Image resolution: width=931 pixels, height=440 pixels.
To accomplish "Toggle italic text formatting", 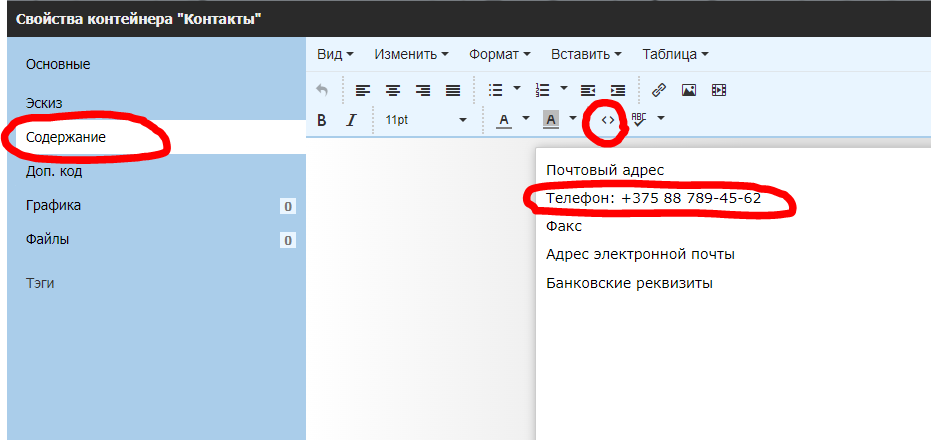I will (x=351, y=120).
